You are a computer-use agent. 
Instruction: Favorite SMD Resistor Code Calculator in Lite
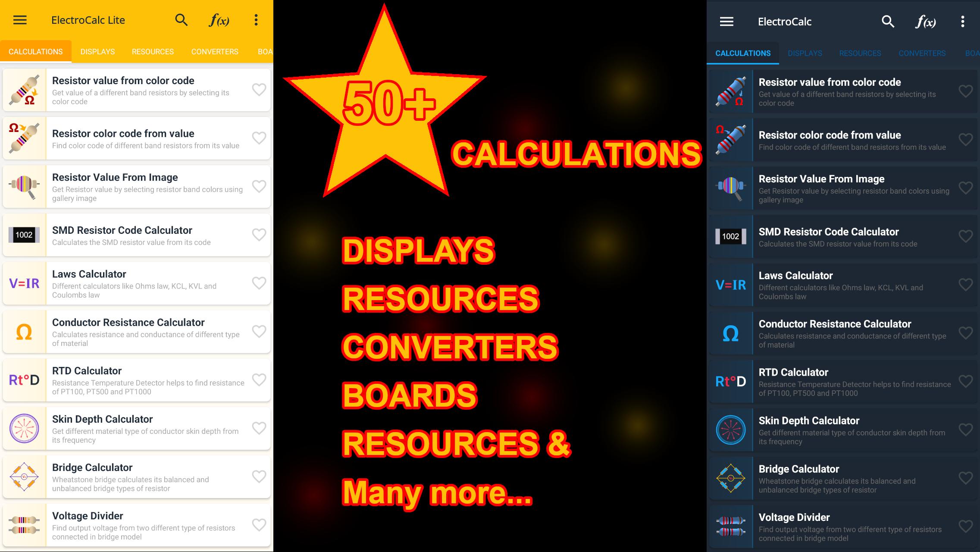point(259,235)
